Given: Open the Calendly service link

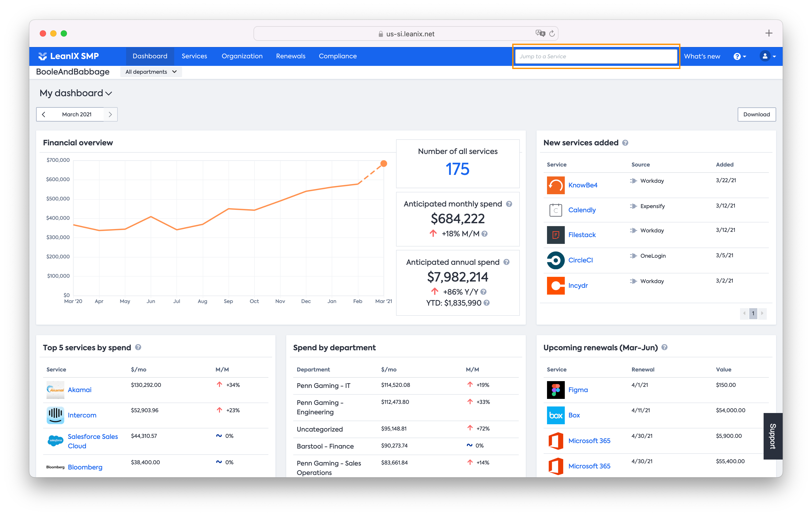Looking at the screenshot, I should [582, 210].
